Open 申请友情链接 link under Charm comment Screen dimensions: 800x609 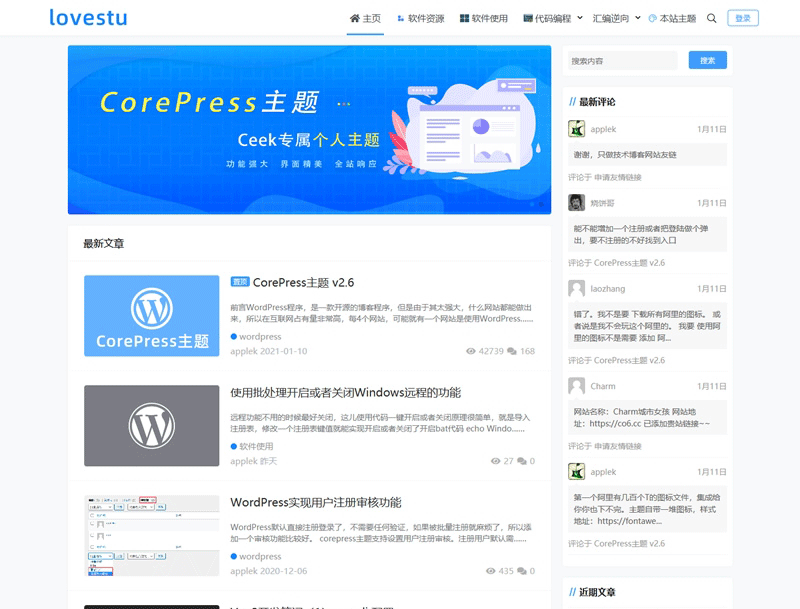[618, 446]
